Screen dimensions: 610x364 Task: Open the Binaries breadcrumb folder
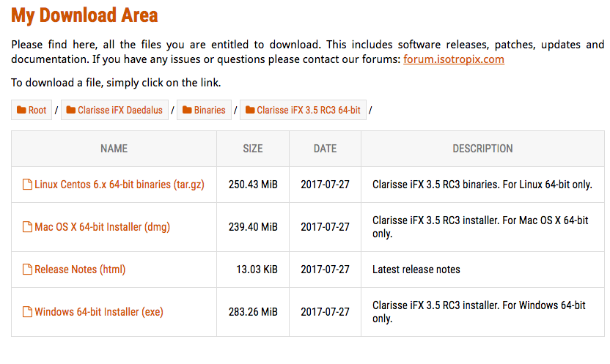pyautogui.click(x=205, y=110)
